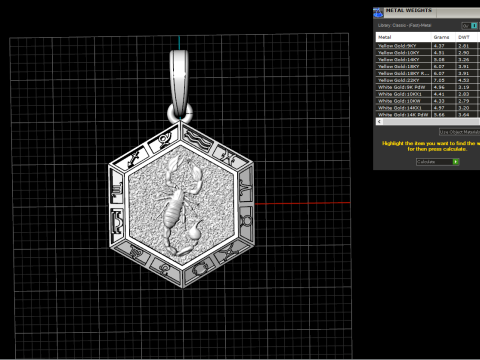Select the Yellow Gold 14KY row
This screenshot has width=480, height=360.
[428, 59]
